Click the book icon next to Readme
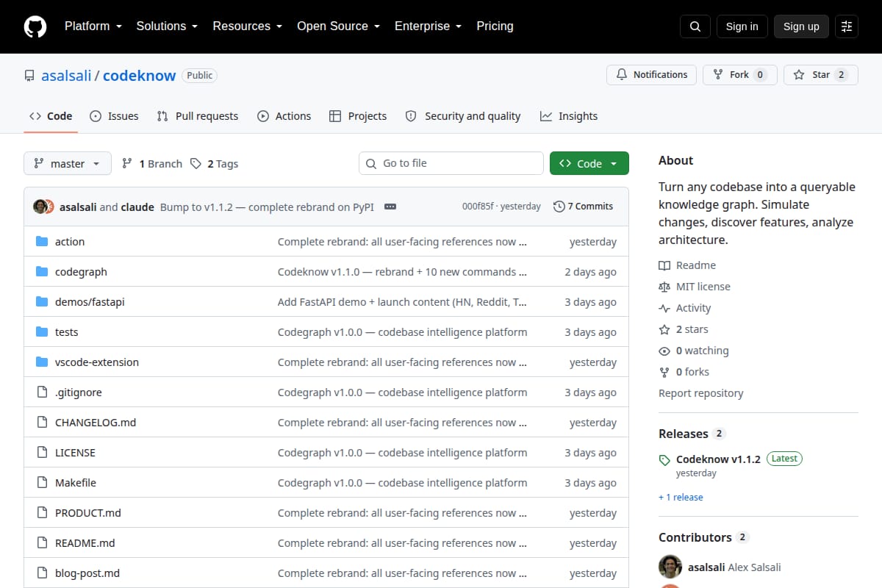 664,265
